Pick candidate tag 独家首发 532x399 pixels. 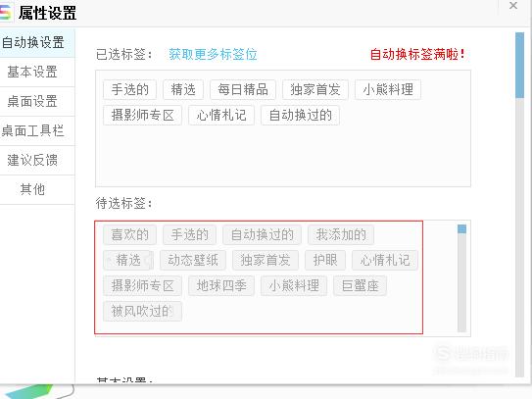tap(266, 261)
